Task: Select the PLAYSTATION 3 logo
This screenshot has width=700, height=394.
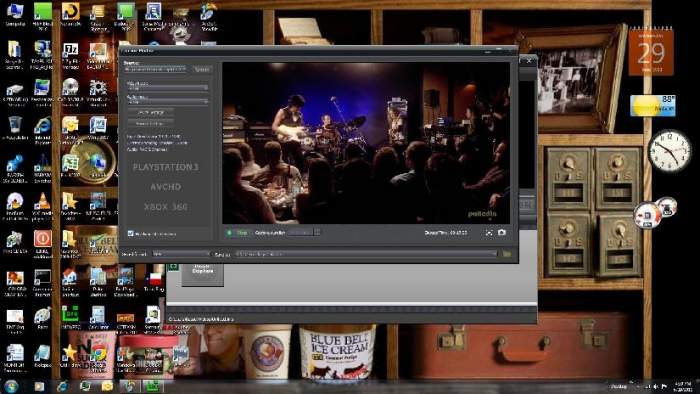Action: pos(165,167)
